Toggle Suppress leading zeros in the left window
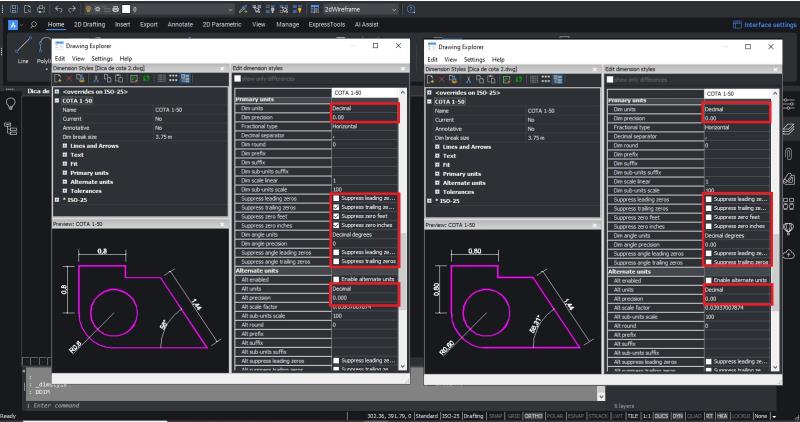 click(x=337, y=198)
